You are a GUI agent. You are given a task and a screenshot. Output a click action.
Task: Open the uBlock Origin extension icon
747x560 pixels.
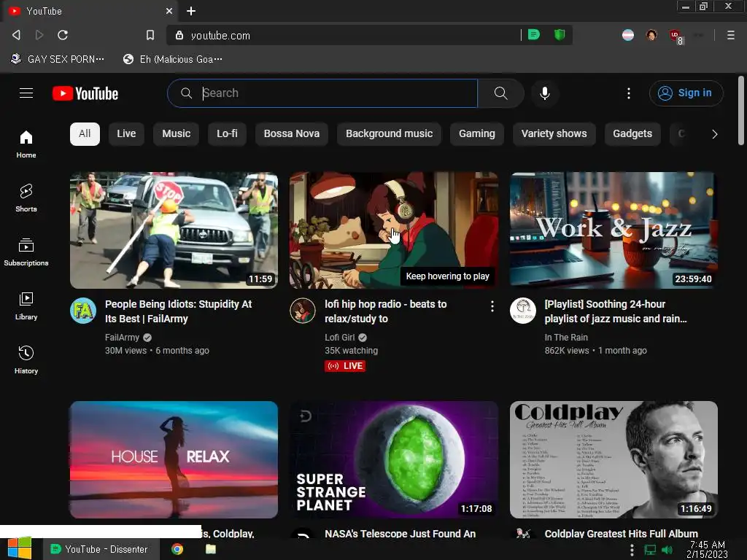(676, 36)
